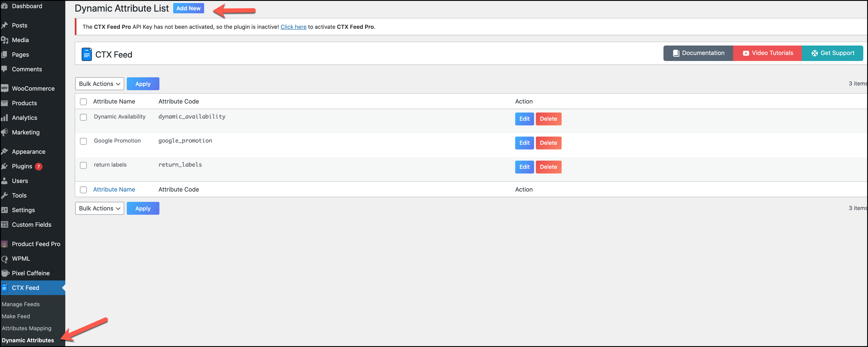This screenshot has height=347, width=868.
Task: Click the Posts pushpin icon
Action: point(4,25)
